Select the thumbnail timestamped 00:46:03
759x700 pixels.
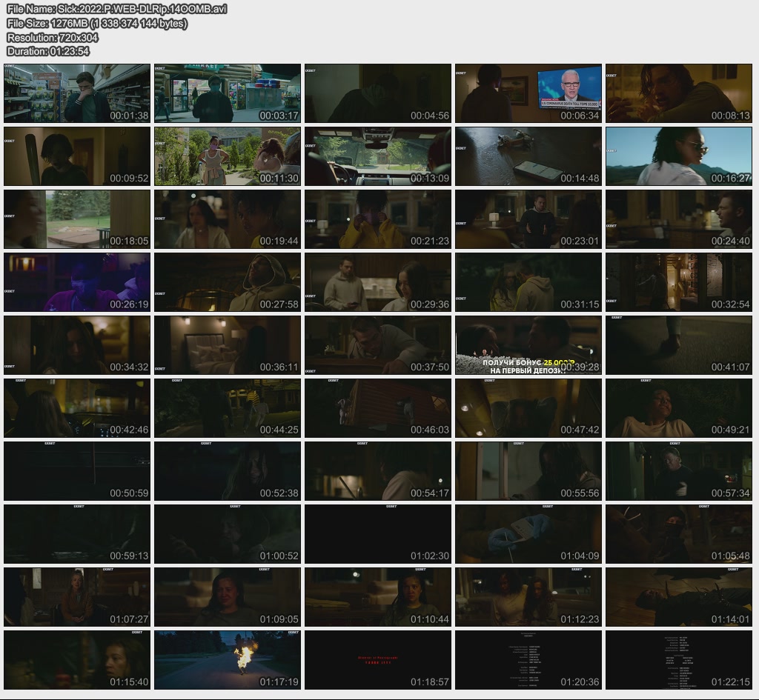pos(378,408)
